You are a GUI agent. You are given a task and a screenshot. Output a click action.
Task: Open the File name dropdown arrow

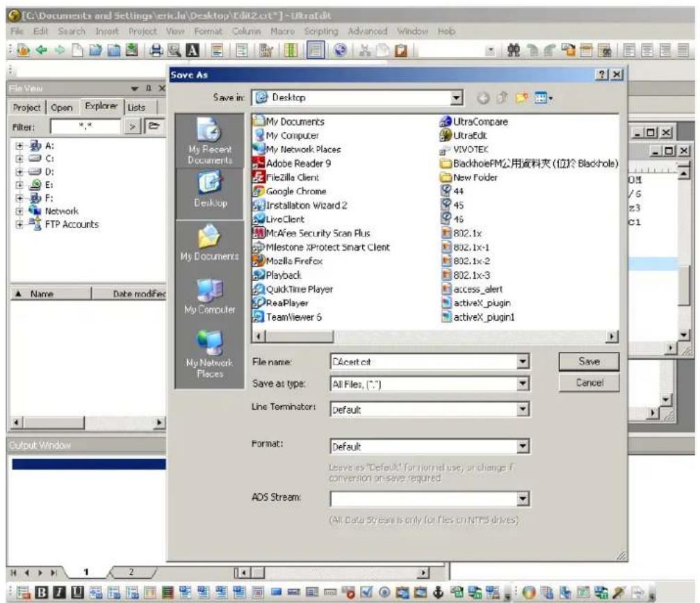[x=522, y=362]
